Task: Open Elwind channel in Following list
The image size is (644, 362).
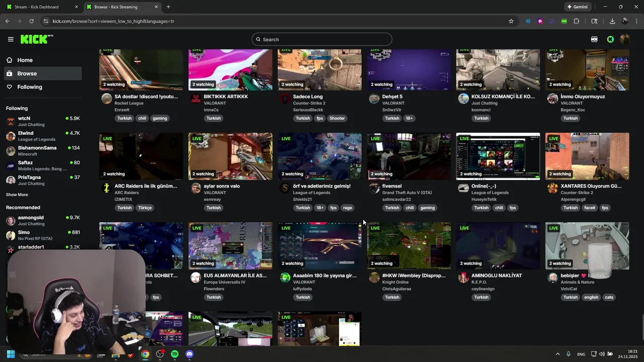Action: (x=43, y=136)
